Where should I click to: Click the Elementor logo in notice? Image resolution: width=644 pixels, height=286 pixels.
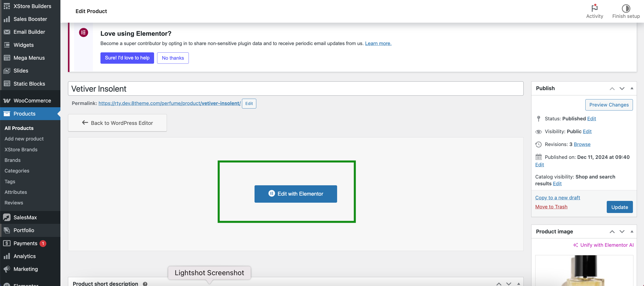click(84, 32)
